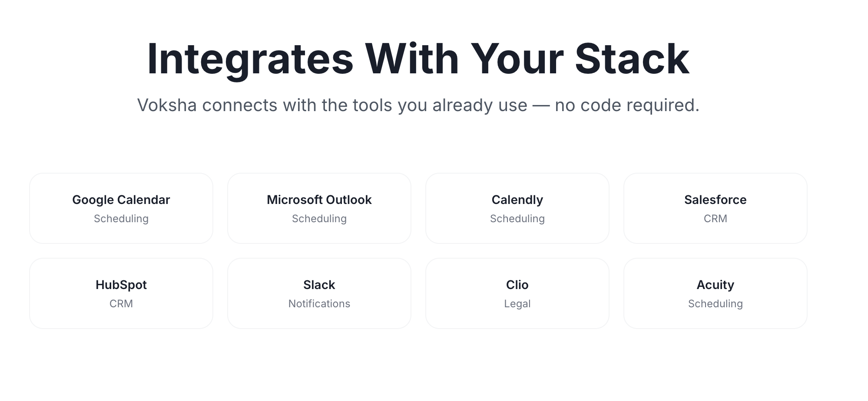
Task: Click CRM label under HubSpot
Action: pos(121,304)
